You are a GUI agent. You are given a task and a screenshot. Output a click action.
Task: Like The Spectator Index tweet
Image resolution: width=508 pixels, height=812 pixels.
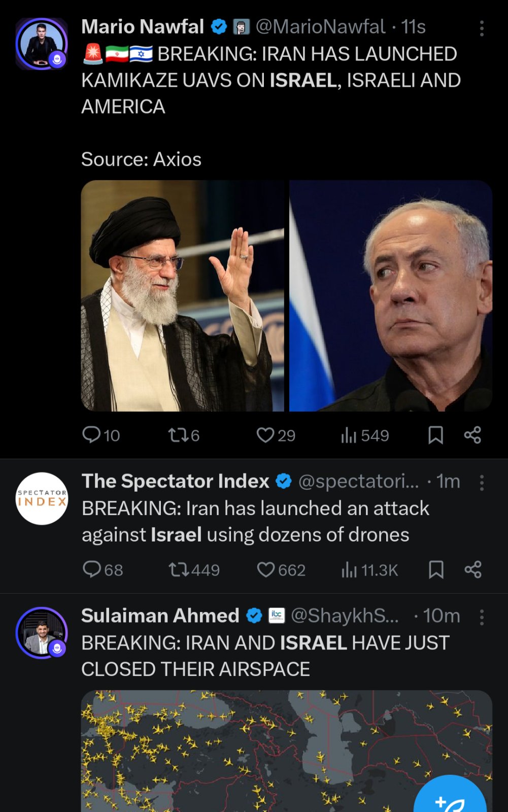click(265, 569)
